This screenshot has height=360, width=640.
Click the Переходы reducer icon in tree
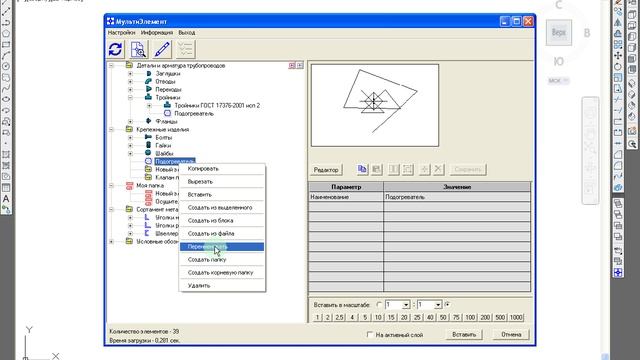(149, 89)
